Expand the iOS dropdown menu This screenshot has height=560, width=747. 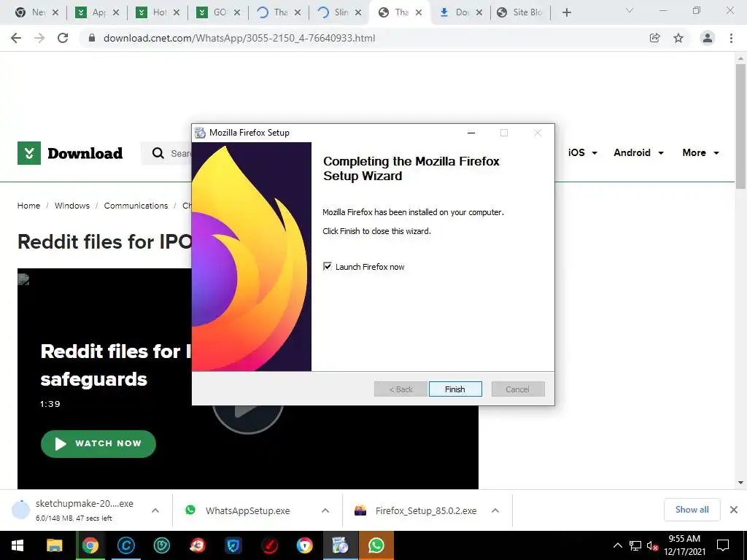(x=583, y=153)
